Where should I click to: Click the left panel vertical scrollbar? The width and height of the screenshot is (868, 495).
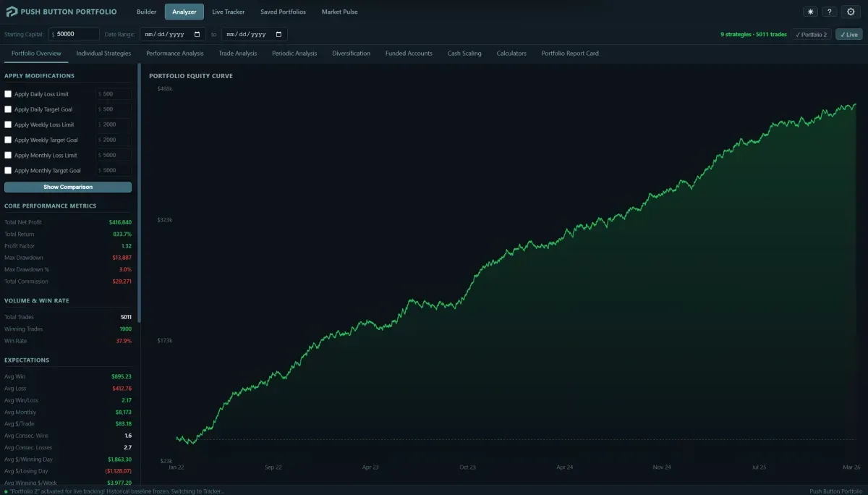pyautogui.click(x=139, y=194)
